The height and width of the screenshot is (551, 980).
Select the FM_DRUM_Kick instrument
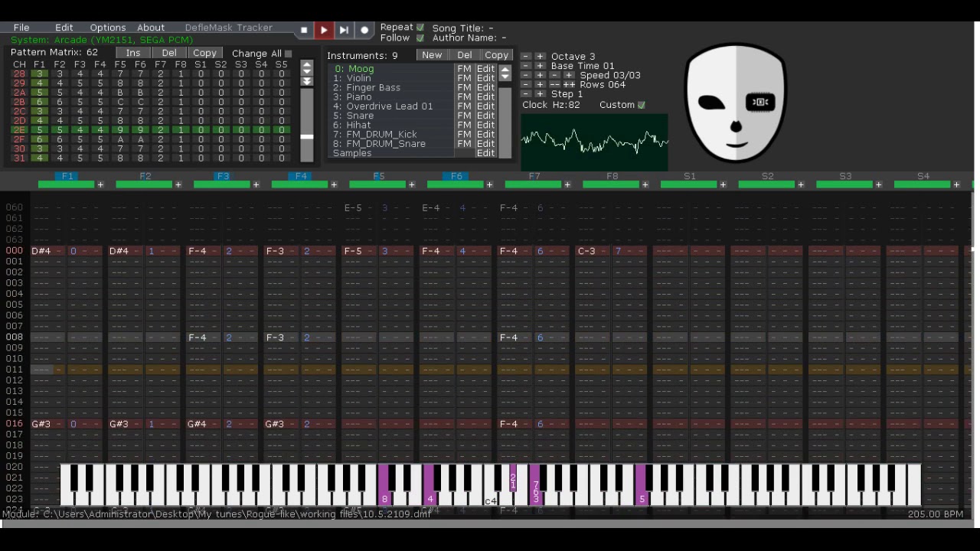(392, 134)
